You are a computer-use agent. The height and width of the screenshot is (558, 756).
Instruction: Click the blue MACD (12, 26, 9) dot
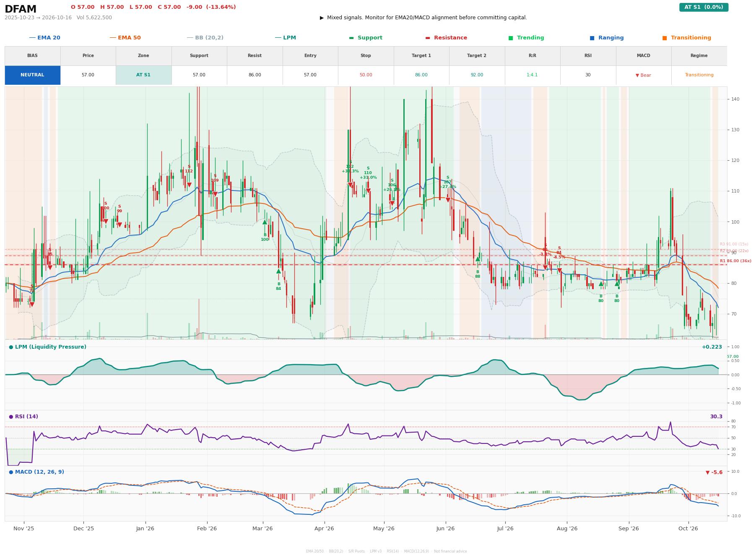(x=11, y=472)
